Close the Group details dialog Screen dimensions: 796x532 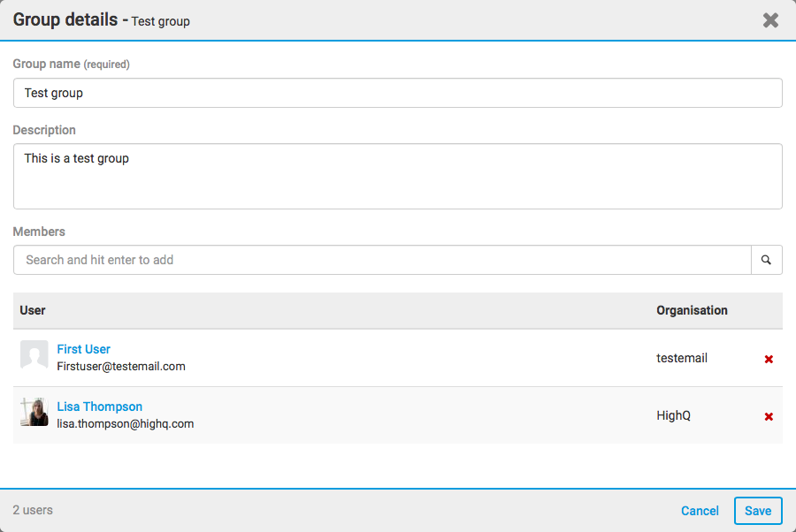(x=770, y=20)
